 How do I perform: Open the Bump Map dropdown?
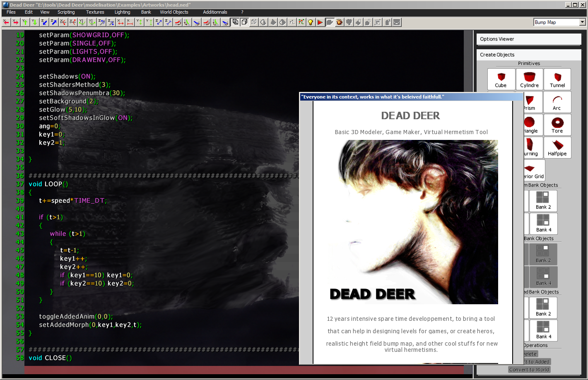tap(582, 22)
